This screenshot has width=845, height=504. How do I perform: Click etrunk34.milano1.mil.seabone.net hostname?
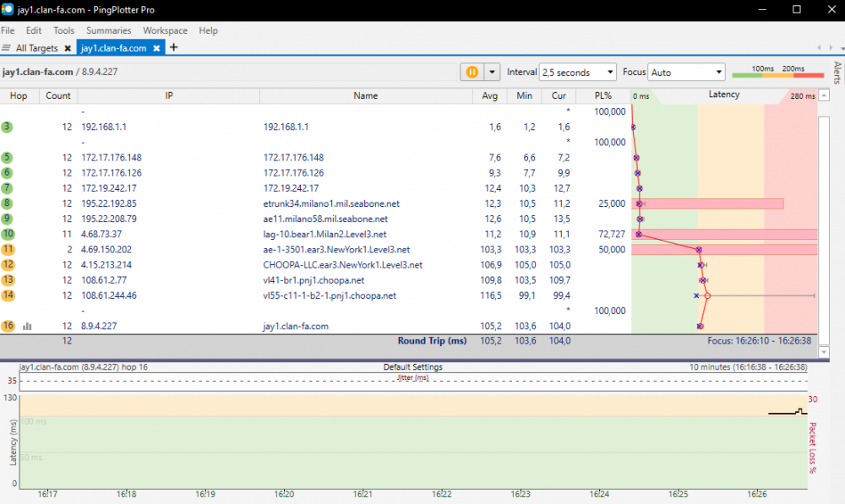pyautogui.click(x=331, y=203)
